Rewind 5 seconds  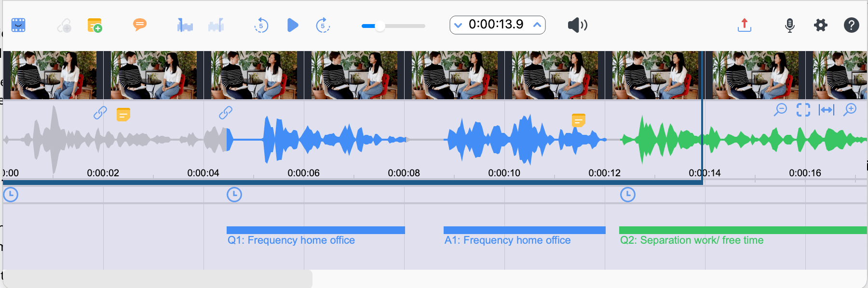coord(261,25)
